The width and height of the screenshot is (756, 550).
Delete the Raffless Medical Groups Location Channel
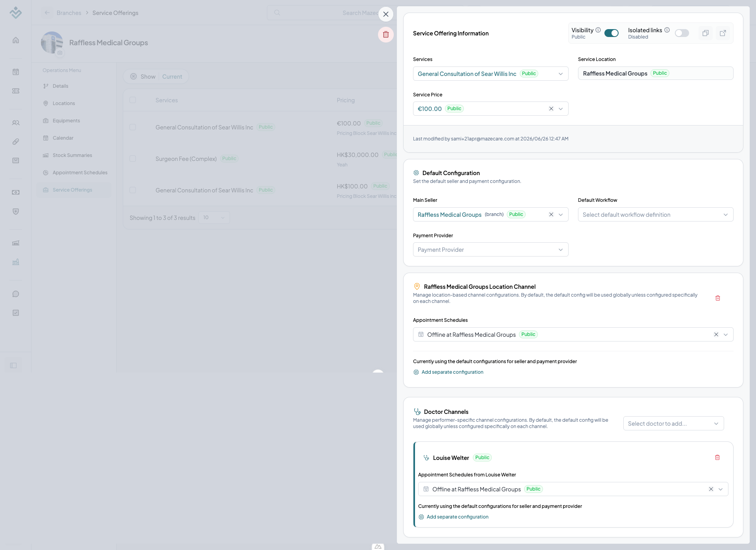(718, 298)
